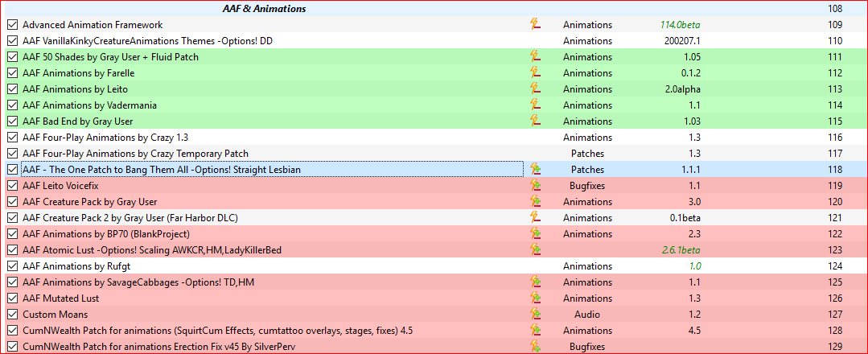The width and height of the screenshot is (868, 354).
Task: Click the conflict icon beside AAF Bad End
Action: pyautogui.click(x=535, y=121)
